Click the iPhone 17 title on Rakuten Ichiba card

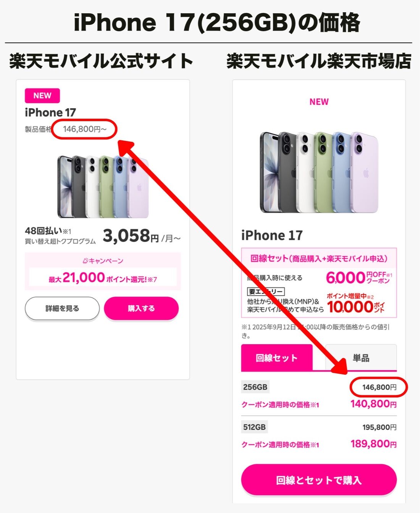click(272, 235)
